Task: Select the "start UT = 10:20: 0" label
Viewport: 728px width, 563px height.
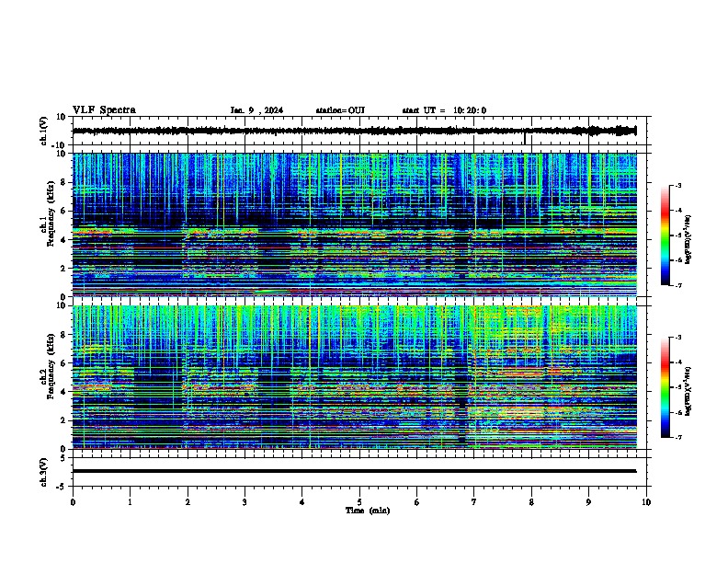Action: click(444, 110)
